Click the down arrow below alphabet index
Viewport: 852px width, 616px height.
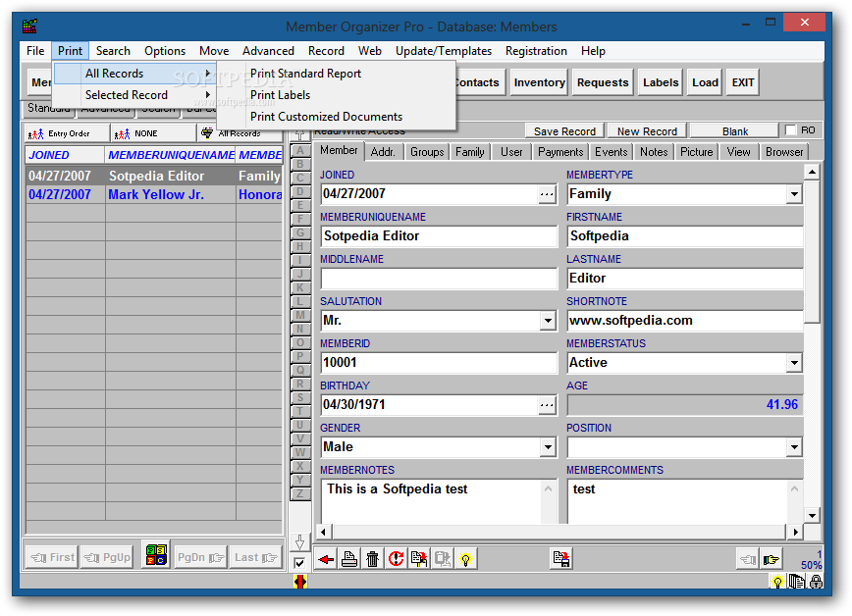299,542
